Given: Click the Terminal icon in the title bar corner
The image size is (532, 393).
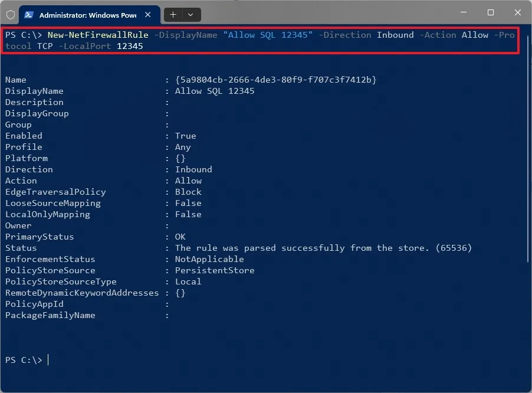Looking at the screenshot, I should 10,15.
